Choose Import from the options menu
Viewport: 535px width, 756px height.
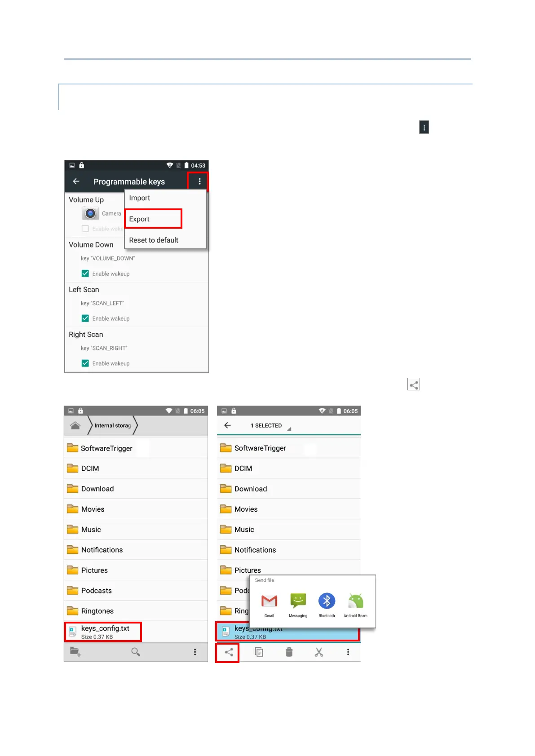click(140, 198)
